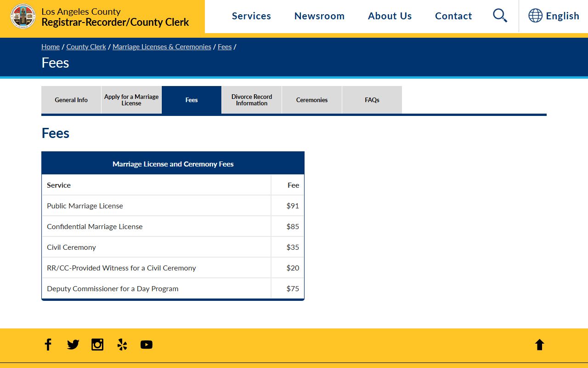This screenshot has height=368, width=588.
Task: Click the blue Fees section heading
Action: (56, 133)
